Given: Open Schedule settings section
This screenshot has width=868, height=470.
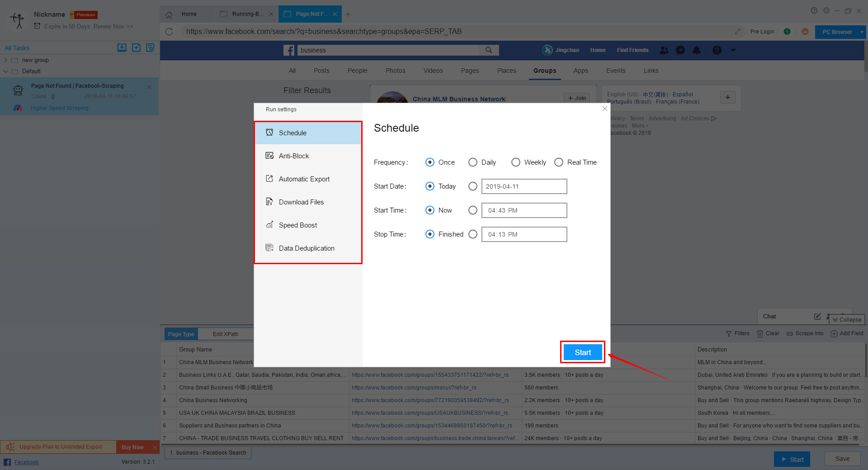Looking at the screenshot, I should pos(308,133).
